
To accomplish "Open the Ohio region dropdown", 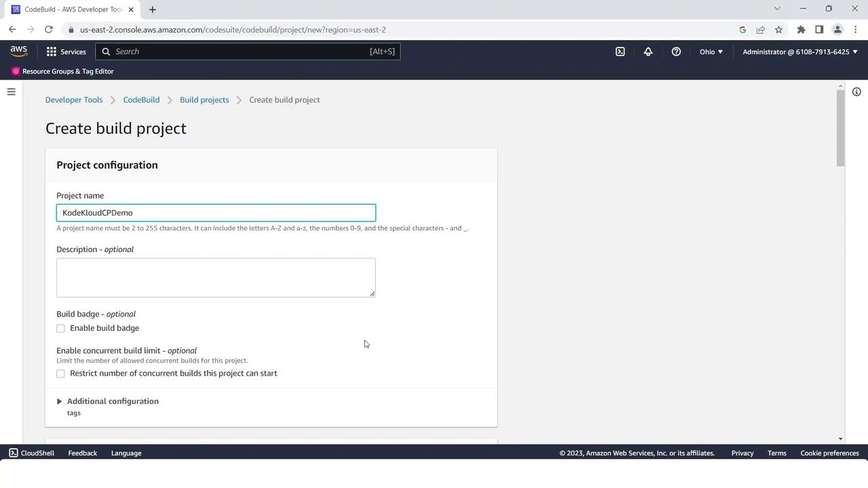I will [711, 52].
